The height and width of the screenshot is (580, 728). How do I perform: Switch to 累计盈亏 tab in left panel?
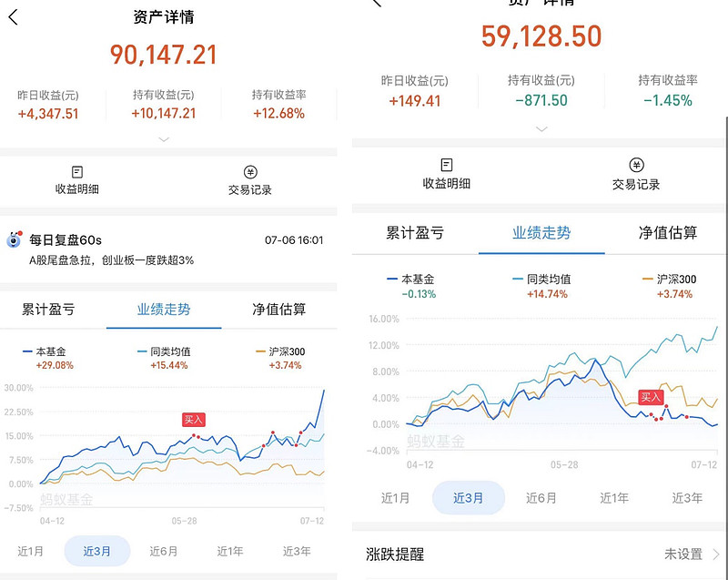pyautogui.click(x=48, y=310)
